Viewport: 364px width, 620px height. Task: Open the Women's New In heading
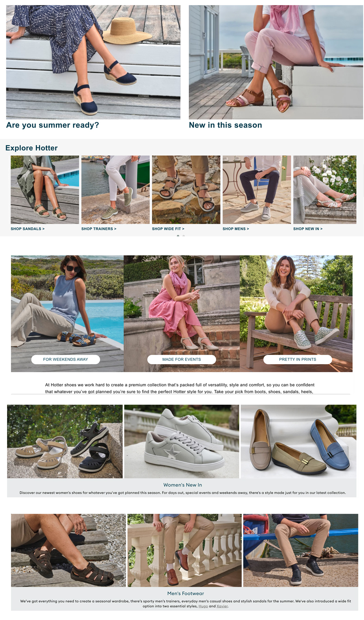tap(183, 485)
